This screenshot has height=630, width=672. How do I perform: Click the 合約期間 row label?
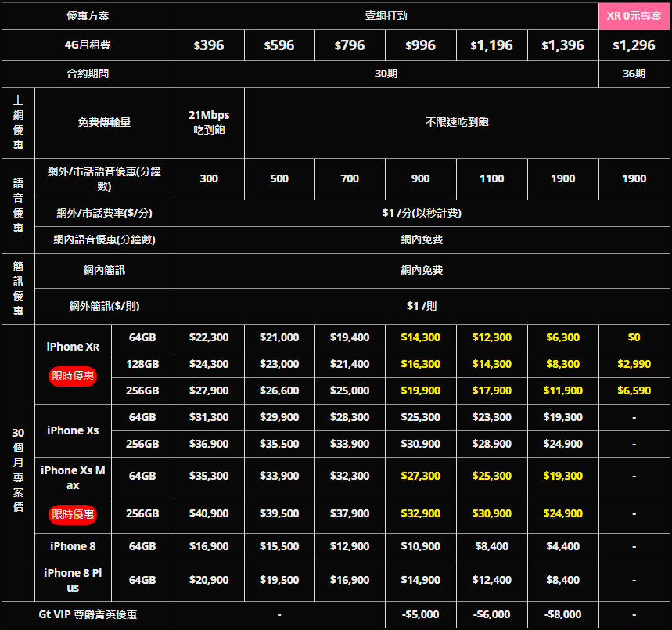[x=88, y=74]
